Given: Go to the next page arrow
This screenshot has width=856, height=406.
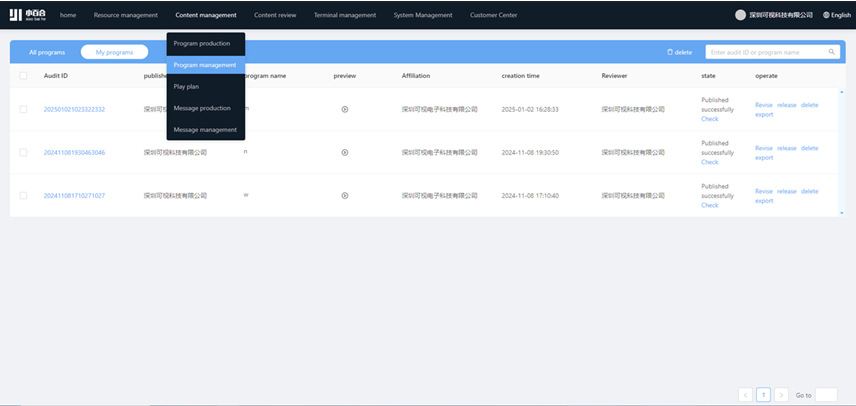Looking at the screenshot, I should tap(781, 395).
